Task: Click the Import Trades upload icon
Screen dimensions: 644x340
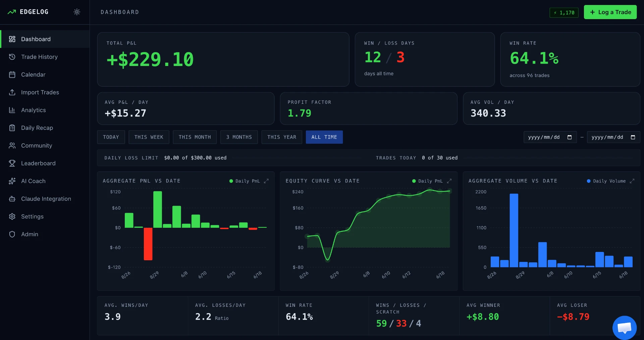Action: 12,92
